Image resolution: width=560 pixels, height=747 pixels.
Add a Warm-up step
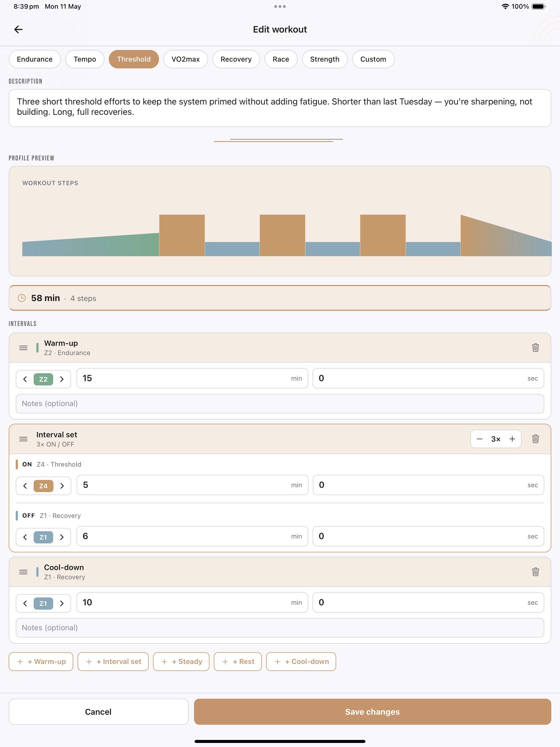click(41, 661)
